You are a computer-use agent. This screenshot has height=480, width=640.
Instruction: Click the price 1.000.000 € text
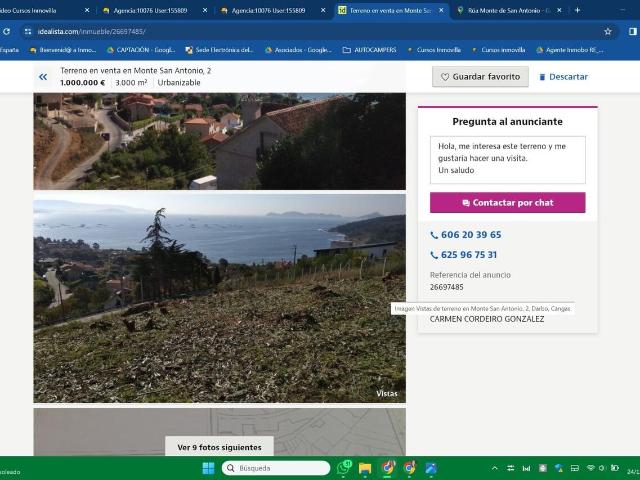(x=82, y=82)
